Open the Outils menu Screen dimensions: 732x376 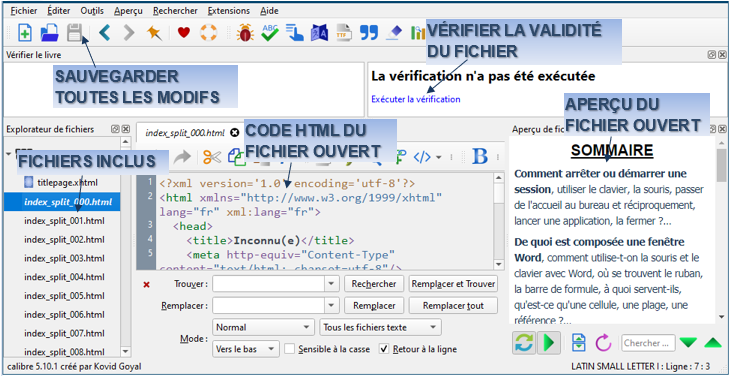pyautogui.click(x=92, y=10)
